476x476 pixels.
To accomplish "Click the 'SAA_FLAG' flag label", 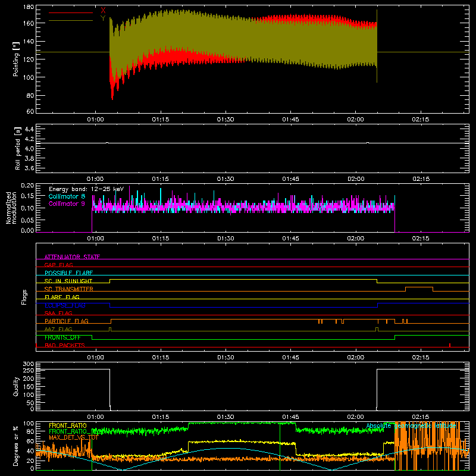I will pyautogui.click(x=58, y=313).
